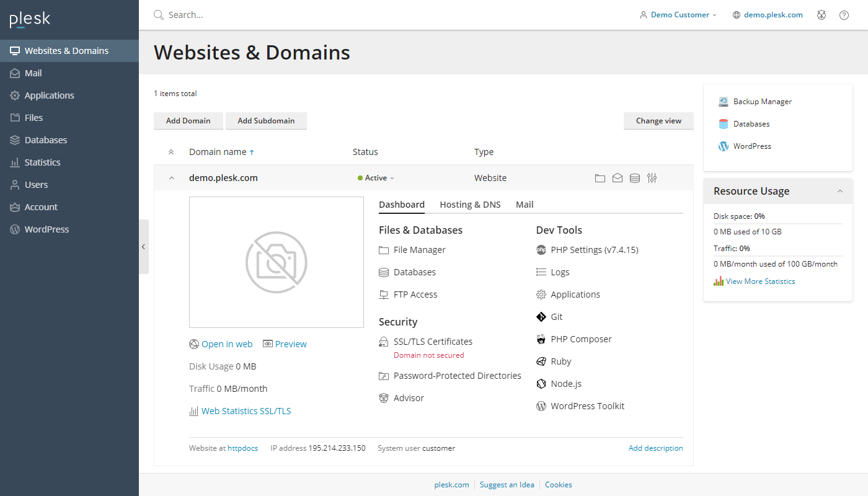Open the httpdocs link
The image size is (868, 496).
pos(242,448)
